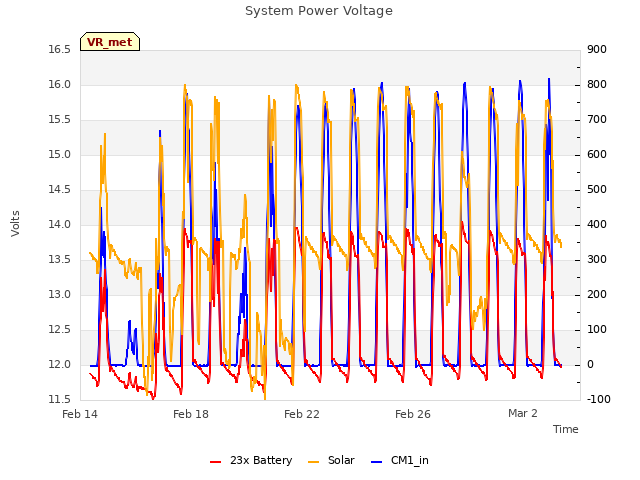This screenshot has height=480, width=640.
Task: Click the 300 right axis value
Action: point(597,260)
